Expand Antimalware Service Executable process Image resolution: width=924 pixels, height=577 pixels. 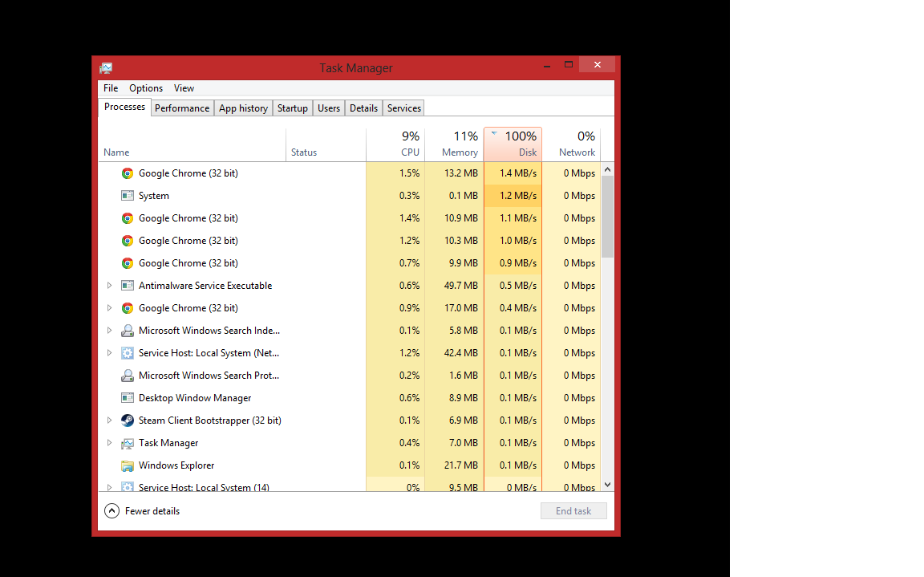click(109, 285)
